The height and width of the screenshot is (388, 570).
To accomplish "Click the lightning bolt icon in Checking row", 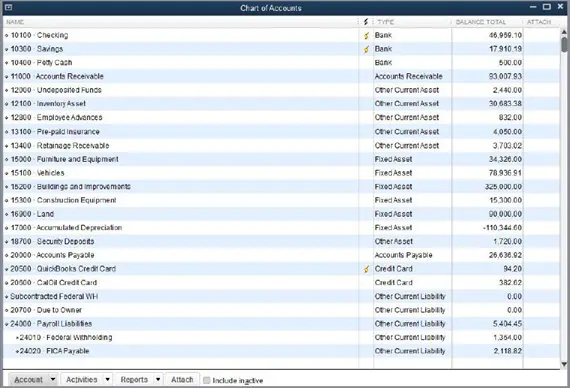I will click(x=366, y=36).
